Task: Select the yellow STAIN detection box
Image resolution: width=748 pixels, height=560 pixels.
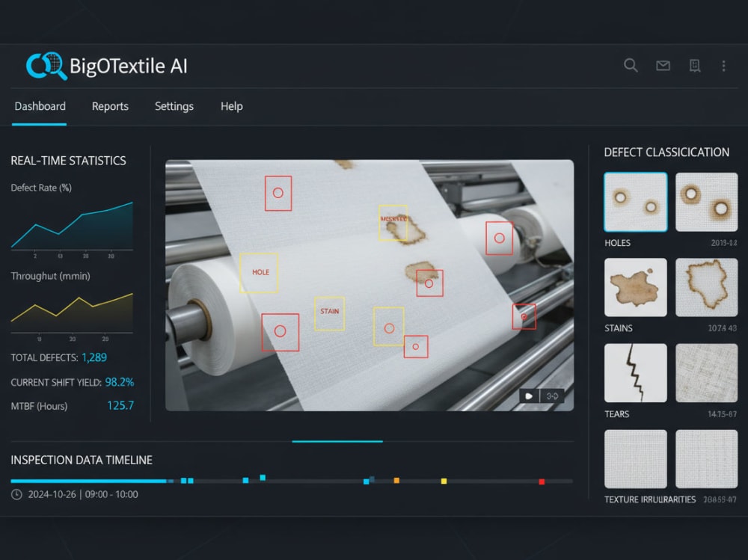Action: pyautogui.click(x=330, y=314)
